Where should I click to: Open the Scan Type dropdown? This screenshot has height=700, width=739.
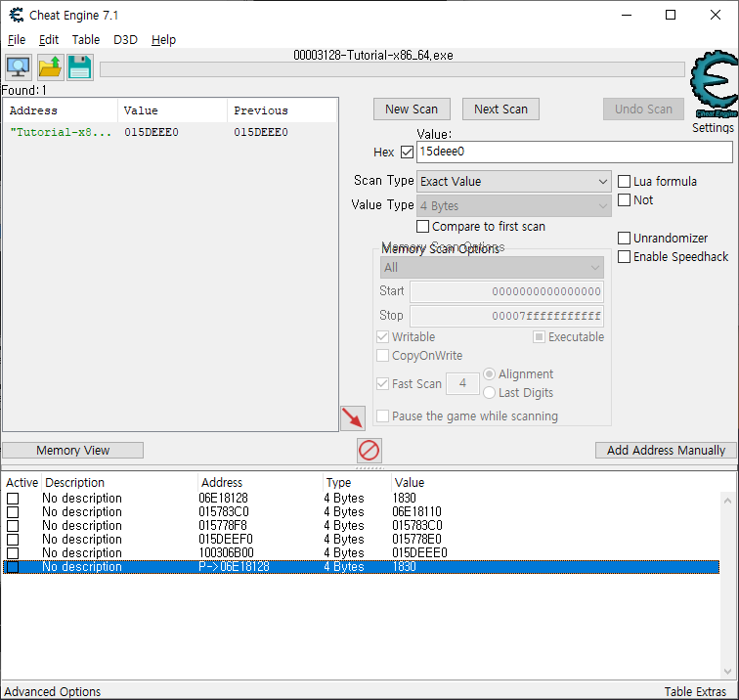coord(514,182)
